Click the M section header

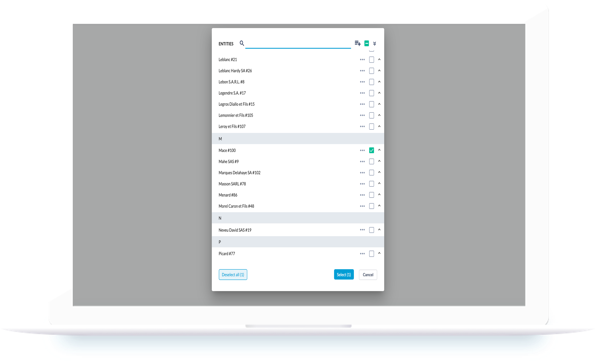tap(298, 138)
